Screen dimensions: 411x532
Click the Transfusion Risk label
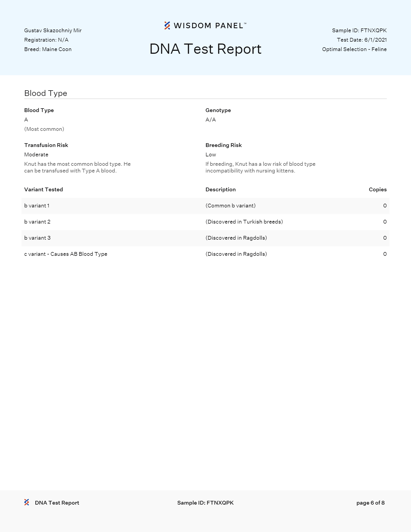tap(46, 145)
